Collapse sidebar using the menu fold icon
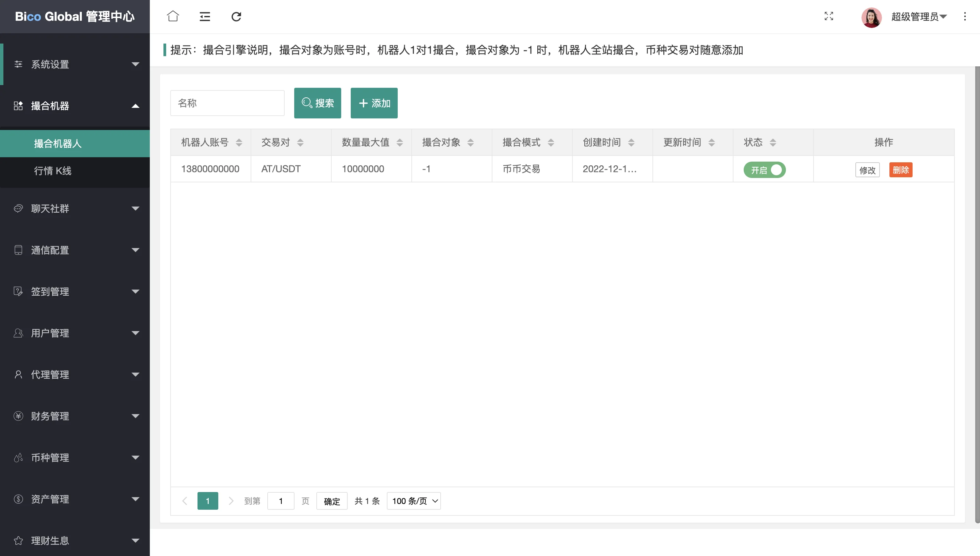This screenshot has height=556, width=980. click(x=205, y=16)
